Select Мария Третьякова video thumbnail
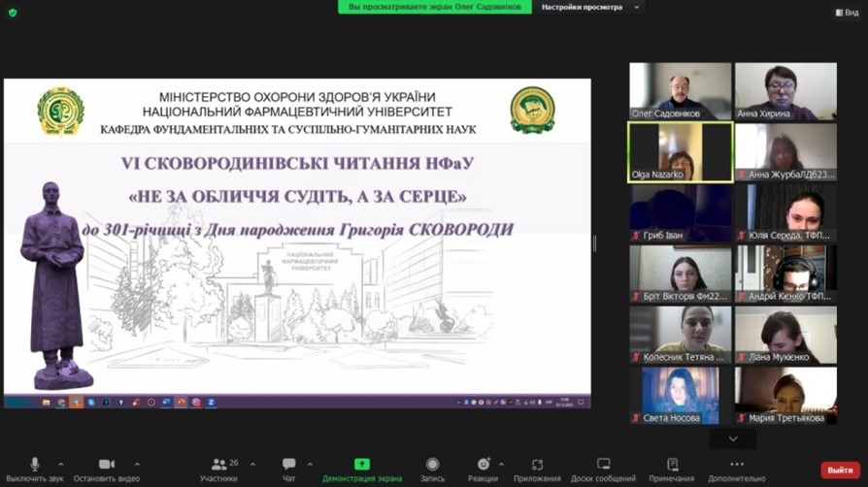This screenshot has height=487, width=868. 785,396
